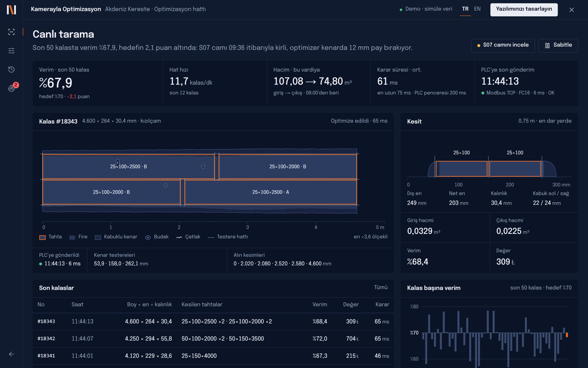Viewport: 588px width, 368px height.
Task: Select table row #18342
Action: pyautogui.click(x=213, y=339)
